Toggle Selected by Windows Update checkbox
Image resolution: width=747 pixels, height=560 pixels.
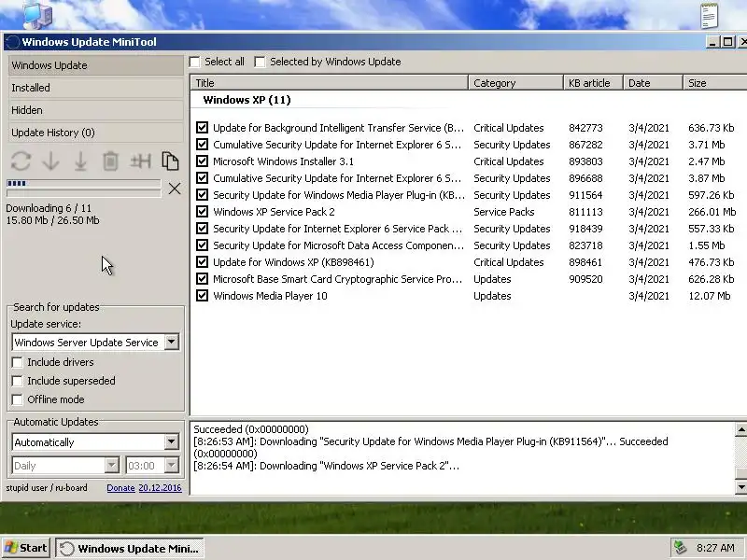(260, 62)
